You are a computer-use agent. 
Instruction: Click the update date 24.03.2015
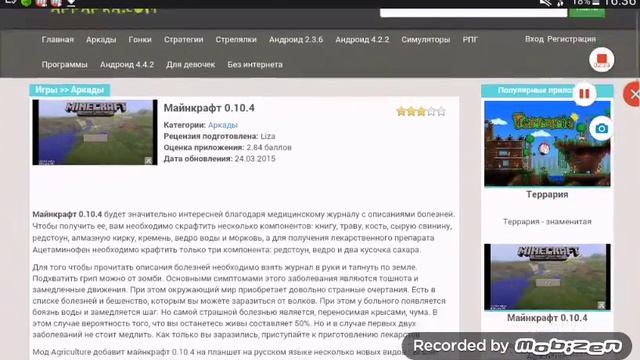pyautogui.click(x=255, y=159)
